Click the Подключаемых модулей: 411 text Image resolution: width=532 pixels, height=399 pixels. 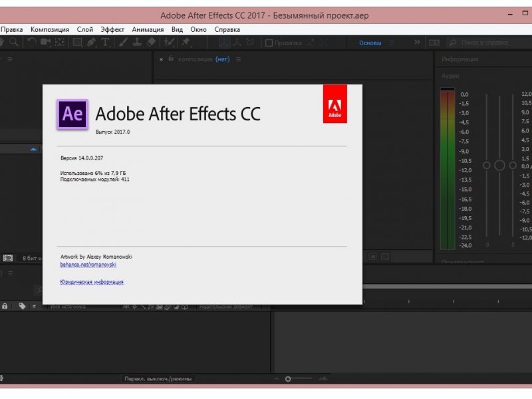click(x=94, y=179)
